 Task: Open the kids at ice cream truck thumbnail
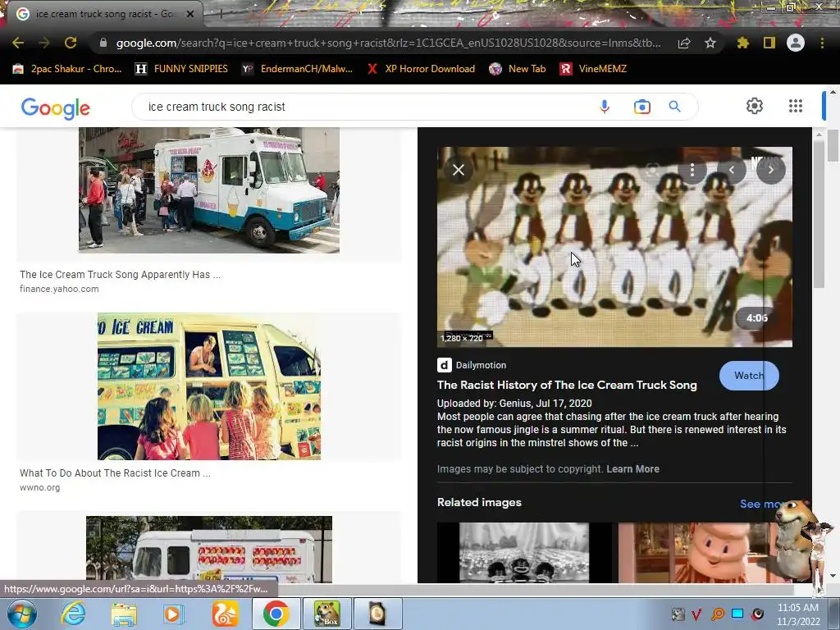(209, 386)
